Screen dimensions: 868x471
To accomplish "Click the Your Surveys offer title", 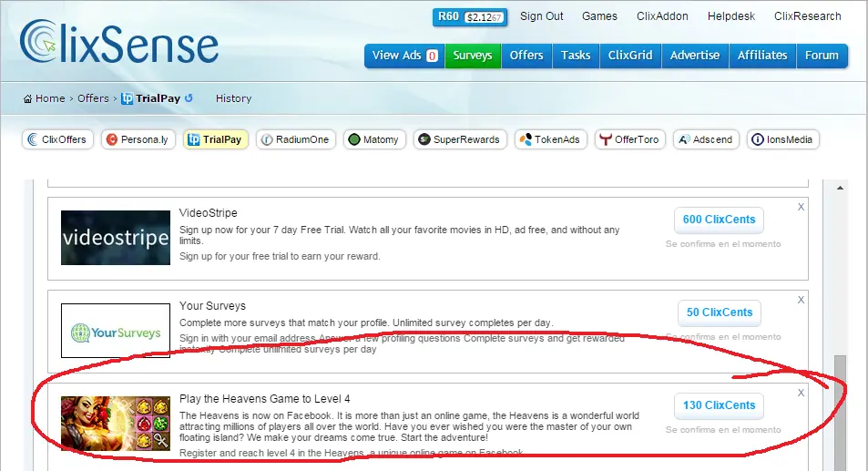I will point(212,306).
